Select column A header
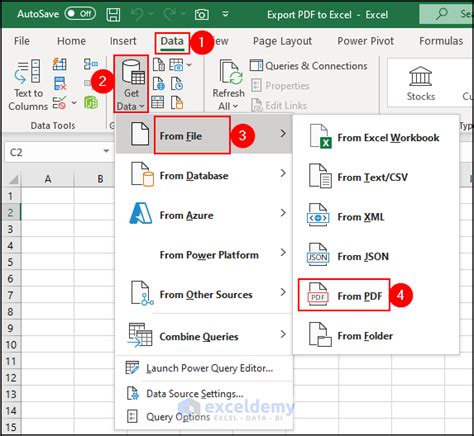 (x=48, y=179)
